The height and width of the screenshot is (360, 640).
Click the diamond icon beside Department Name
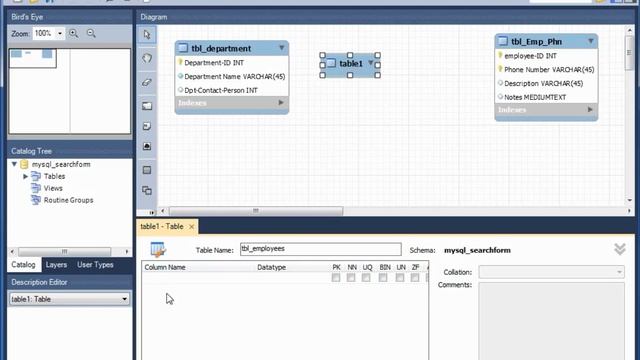(x=180, y=76)
